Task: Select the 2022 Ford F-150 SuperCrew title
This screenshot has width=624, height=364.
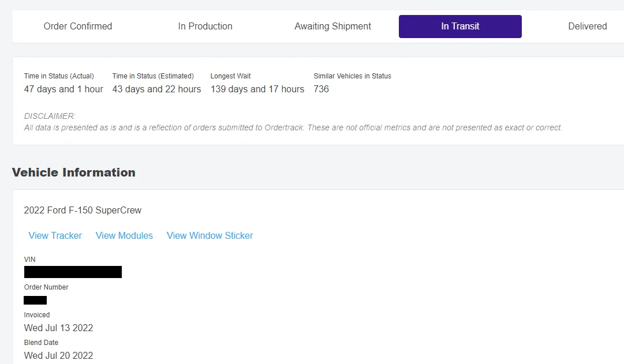Action: click(83, 211)
